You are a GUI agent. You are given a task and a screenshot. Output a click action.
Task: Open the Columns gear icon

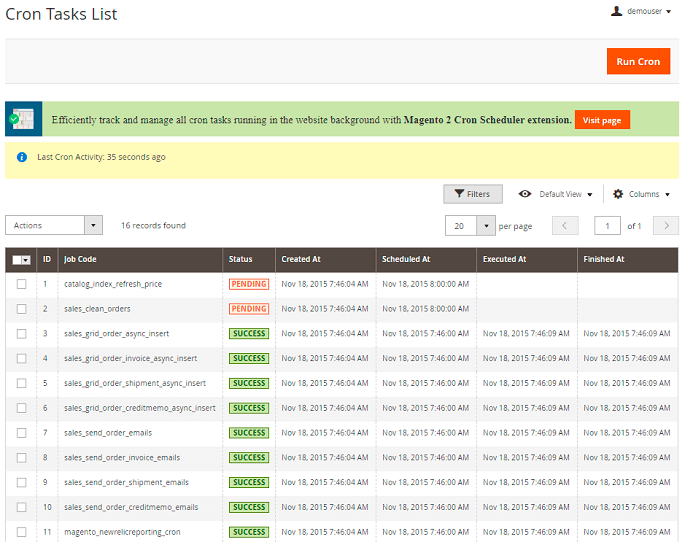[x=618, y=194]
